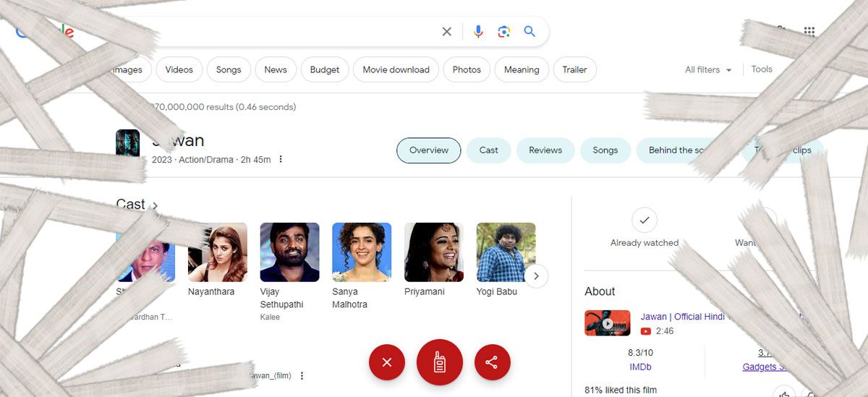Filter results by Videos
The width and height of the screenshot is (868, 397).
tap(179, 69)
